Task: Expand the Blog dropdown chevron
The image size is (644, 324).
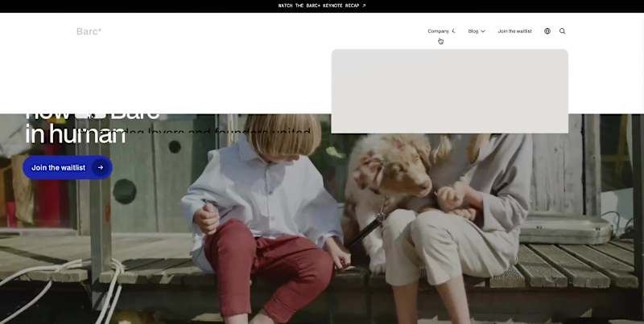Action: (483, 31)
